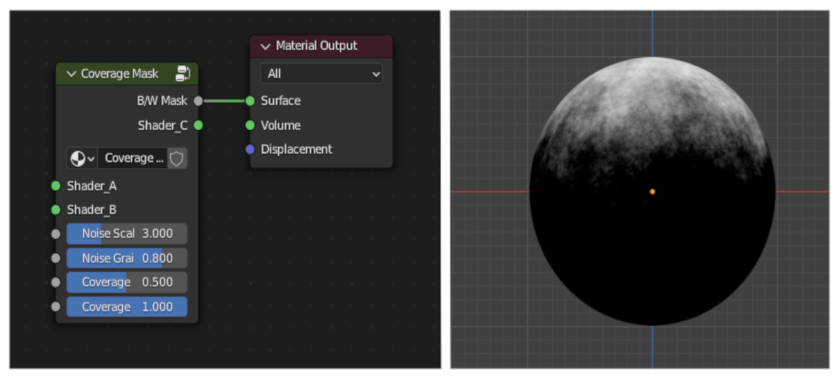Click the 'B/W Mask' output label
The width and height of the screenshot is (839, 379).
tap(162, 101)
